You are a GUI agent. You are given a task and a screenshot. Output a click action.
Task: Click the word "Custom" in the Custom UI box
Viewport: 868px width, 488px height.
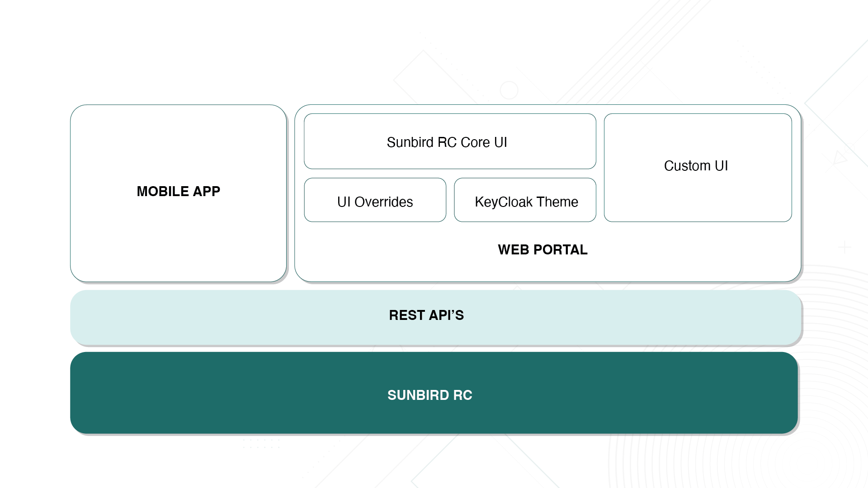tap(687, 166)
